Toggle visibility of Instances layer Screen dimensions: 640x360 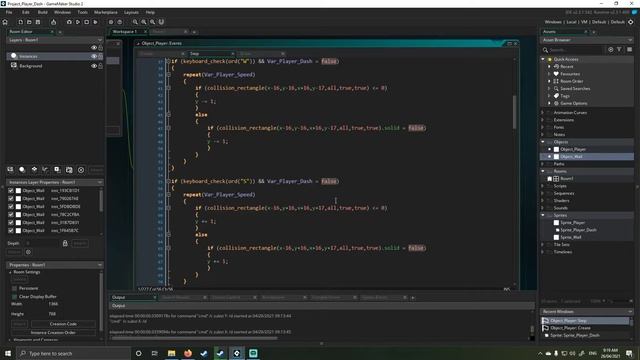[94, 56]
